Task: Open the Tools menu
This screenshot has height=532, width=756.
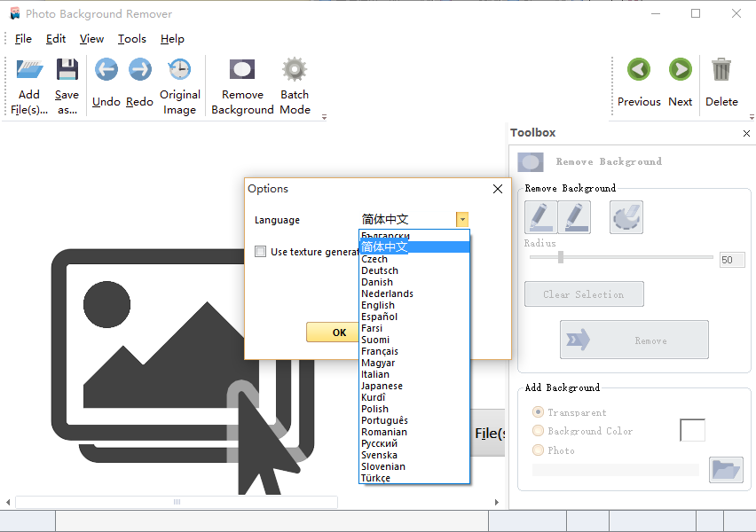Action: click(x=132, y=39)
